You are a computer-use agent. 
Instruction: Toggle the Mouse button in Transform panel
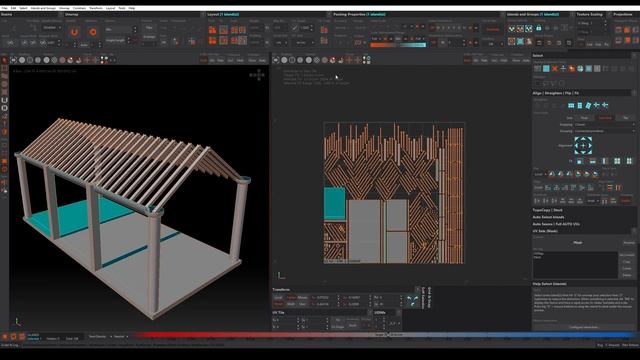click(x=302, y=298)
